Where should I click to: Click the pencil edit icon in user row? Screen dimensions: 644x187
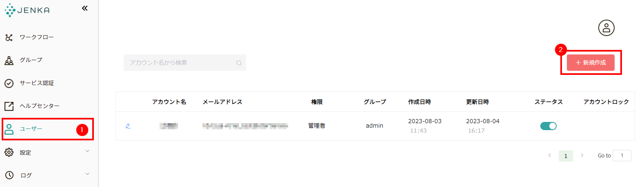[x=128, y=126]
